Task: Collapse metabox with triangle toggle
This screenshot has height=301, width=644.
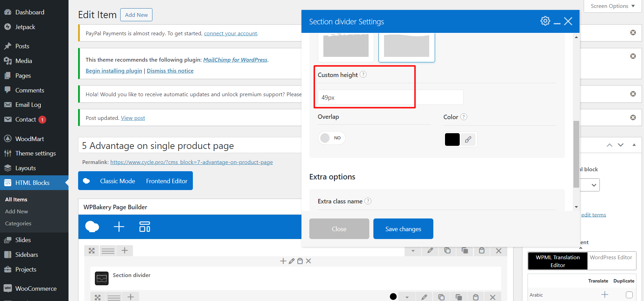Action: [634, 145]
